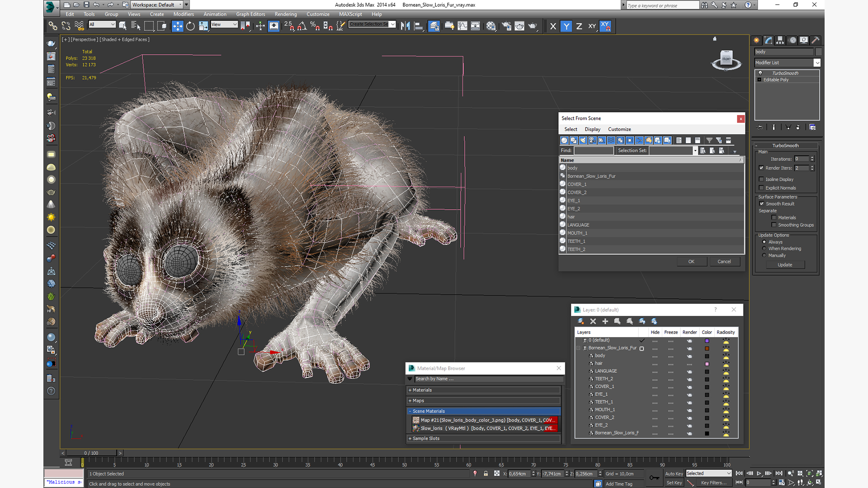868x488 pixels.
Task: Toggle Display Bone Objects filter in Select From Scene
Action: 639,141
